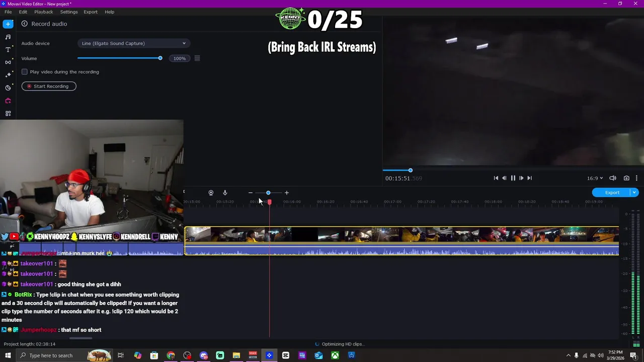Click the 00:17:00 ruler mark

point(392,202)
